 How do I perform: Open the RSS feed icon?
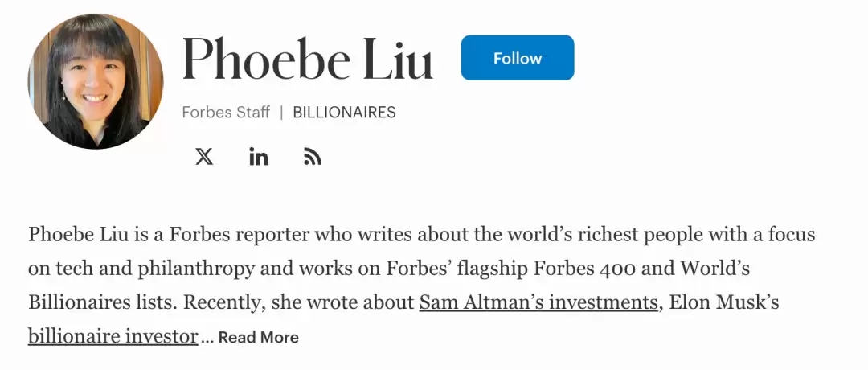coord(312,157)
